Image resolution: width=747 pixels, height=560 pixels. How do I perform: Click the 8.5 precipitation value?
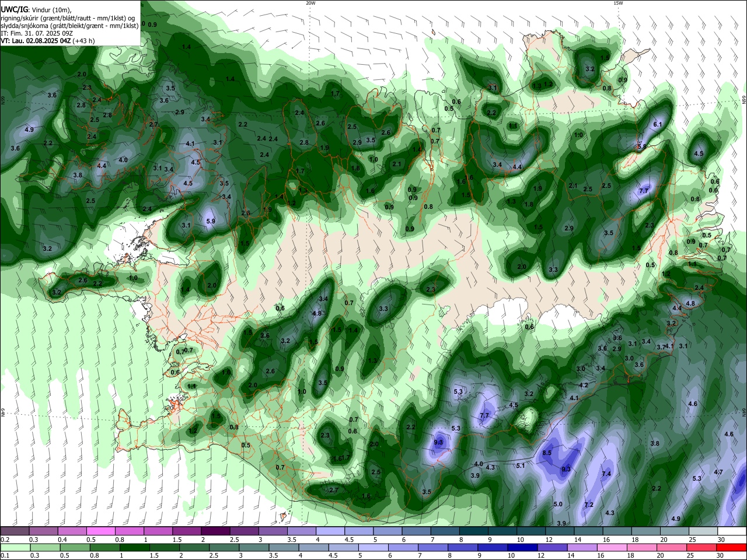tap(547, 453)
